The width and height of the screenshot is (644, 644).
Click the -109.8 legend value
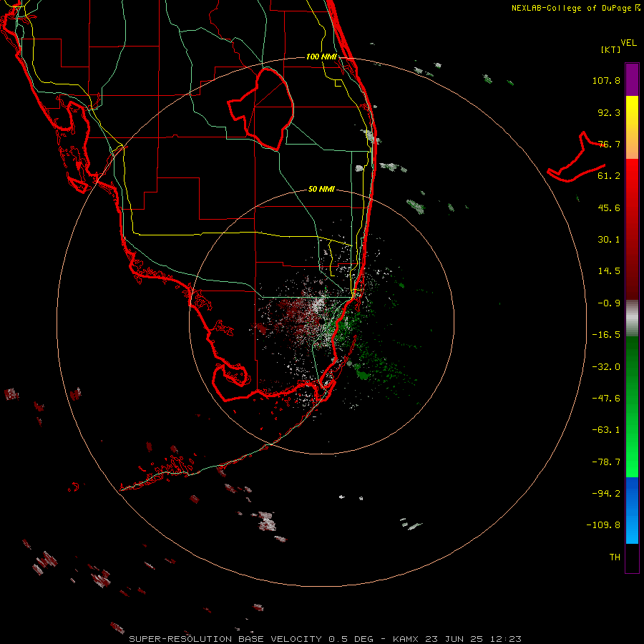pos(603,525)
